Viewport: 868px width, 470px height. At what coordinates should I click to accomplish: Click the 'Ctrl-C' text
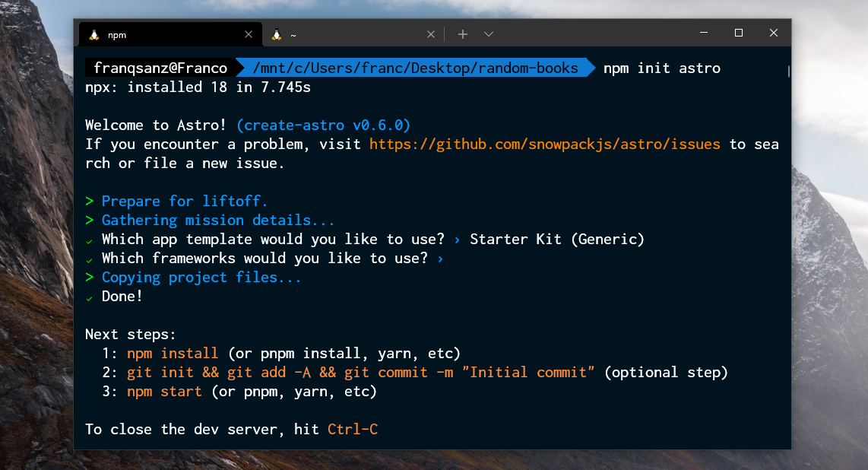[x=353, y=430]
